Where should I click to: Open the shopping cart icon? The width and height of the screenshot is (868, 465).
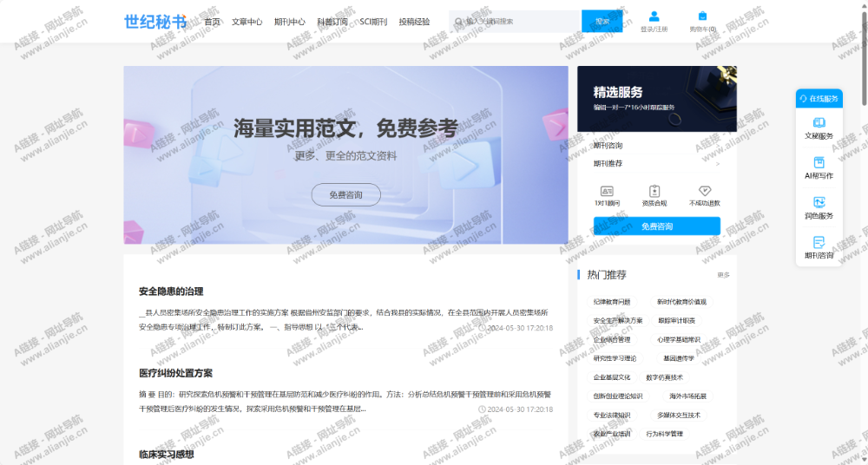(x=702, y=16)
